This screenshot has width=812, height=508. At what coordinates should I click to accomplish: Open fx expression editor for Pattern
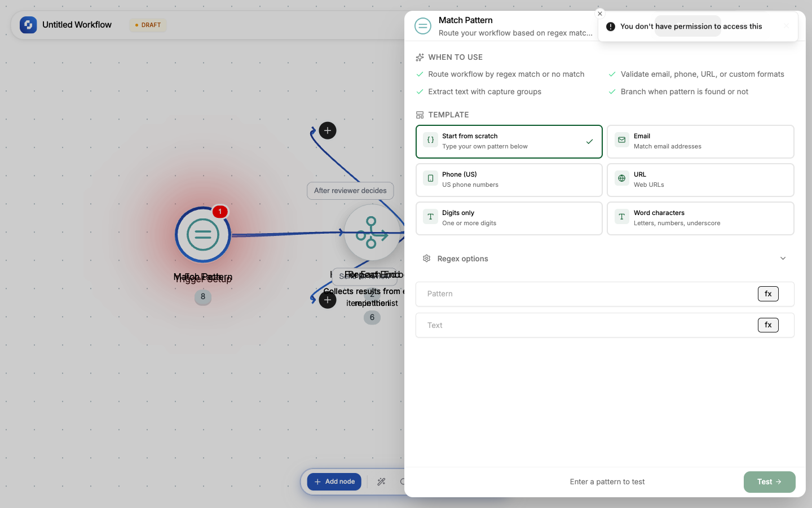coord(768,294)
